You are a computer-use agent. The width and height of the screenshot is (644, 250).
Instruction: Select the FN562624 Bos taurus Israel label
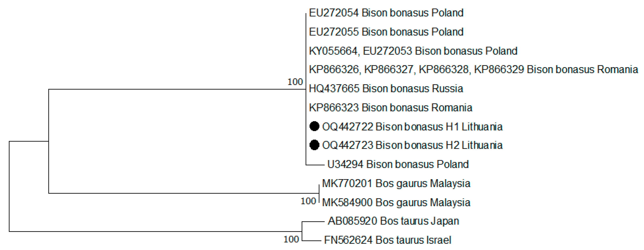pyautogui.click(x=387, y=240)
